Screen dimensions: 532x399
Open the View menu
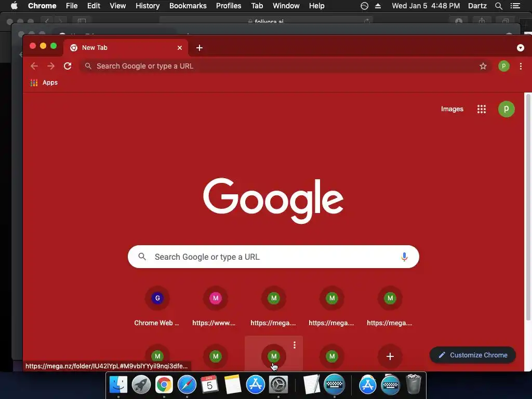click(118, 6)
